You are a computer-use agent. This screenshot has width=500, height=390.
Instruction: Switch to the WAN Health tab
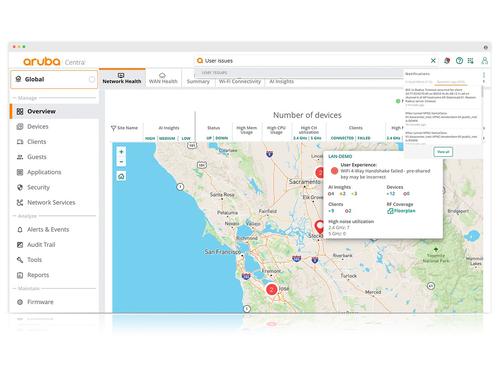click(163, 78)
